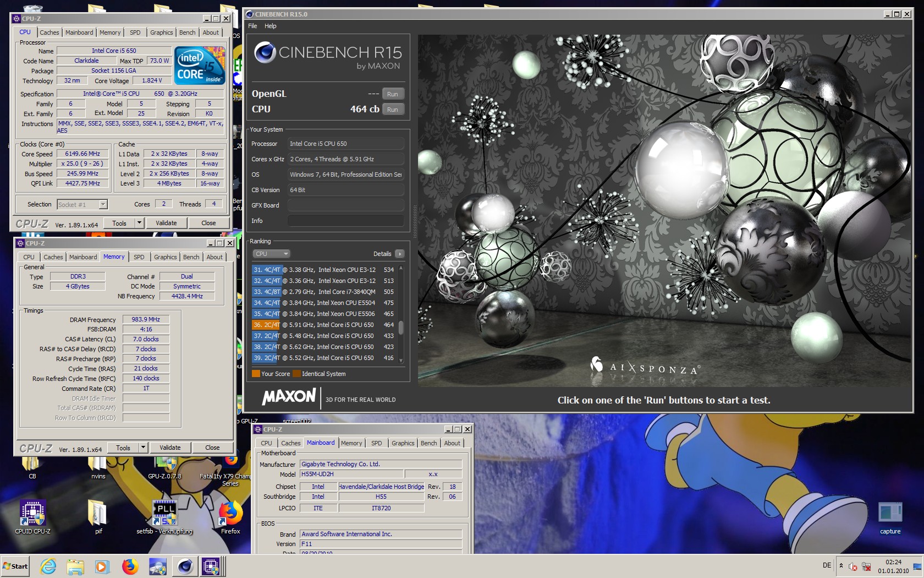
Task: Open the Help menu in Cinebench
Action: (270, 26)
